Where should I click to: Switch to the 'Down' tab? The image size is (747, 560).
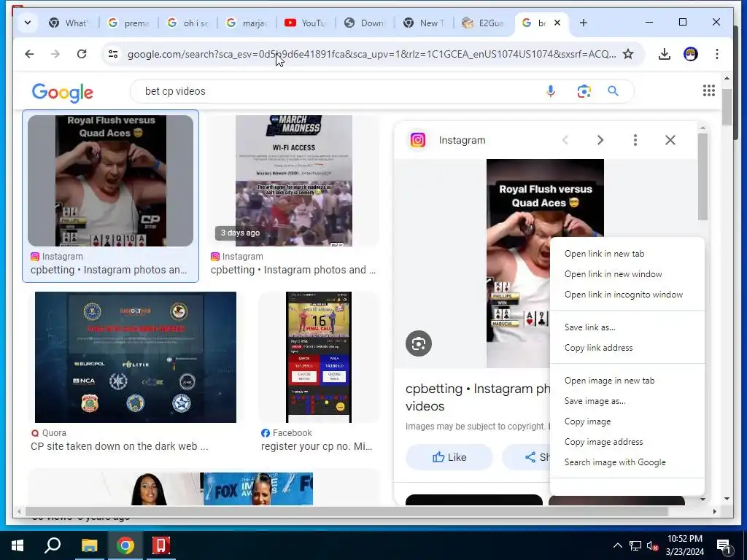[365, 23]
